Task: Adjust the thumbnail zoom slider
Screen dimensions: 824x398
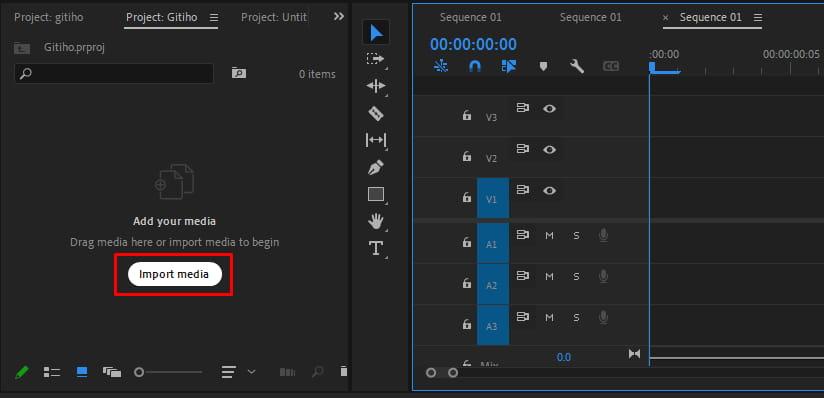Action: pos(168,372)
